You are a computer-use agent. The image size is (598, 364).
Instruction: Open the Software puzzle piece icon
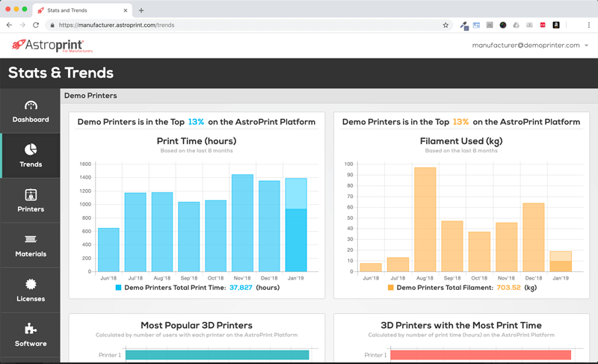click(31, 329)
